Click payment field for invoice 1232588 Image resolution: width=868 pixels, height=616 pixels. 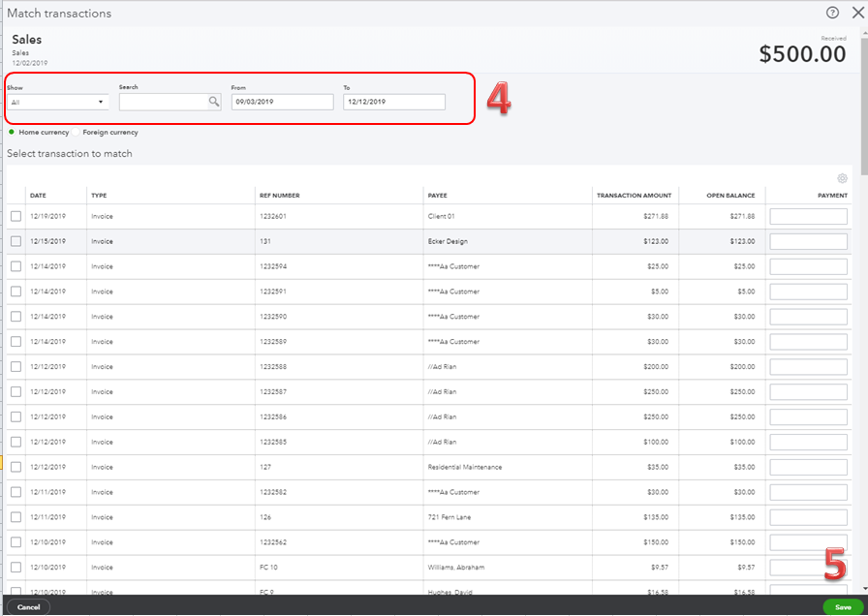pyautogui.click(x=808, y=366)
